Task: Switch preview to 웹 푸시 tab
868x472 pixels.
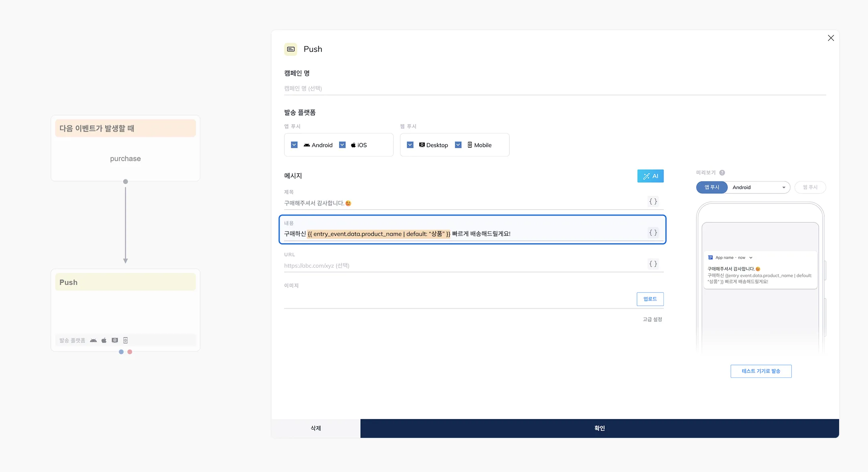Action: (x=810, y=187)
